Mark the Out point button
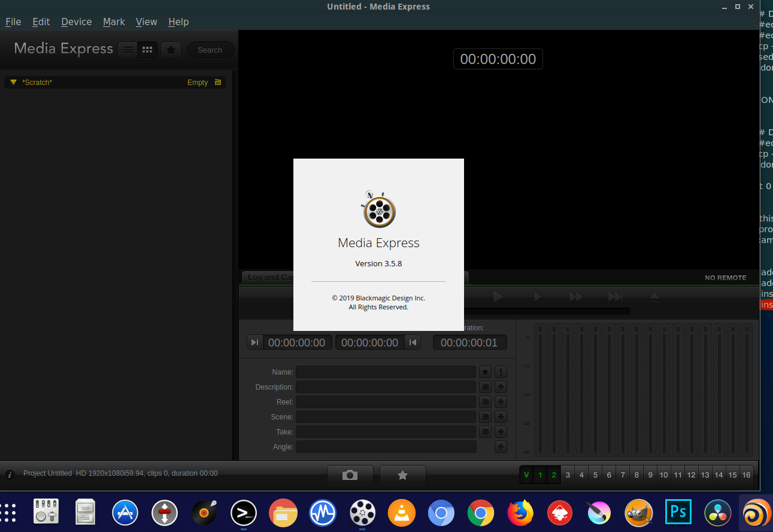Viewport: 773px width, 532px height. click(413, 342)
